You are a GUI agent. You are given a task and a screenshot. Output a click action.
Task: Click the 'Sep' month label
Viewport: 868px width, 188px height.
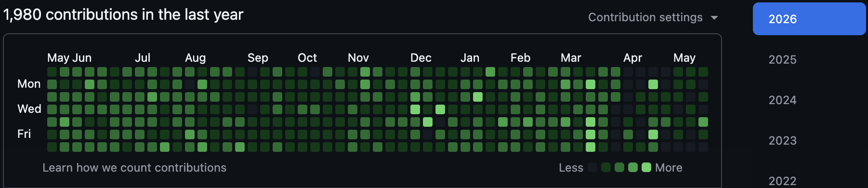[258, 58]
